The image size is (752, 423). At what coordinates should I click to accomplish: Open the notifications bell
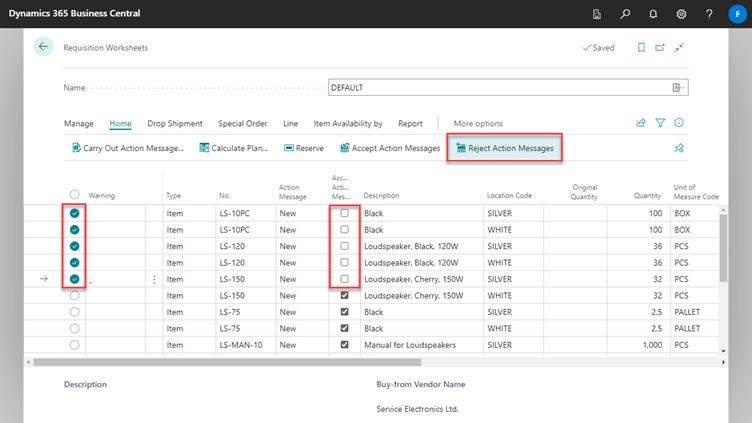point(653,14)
